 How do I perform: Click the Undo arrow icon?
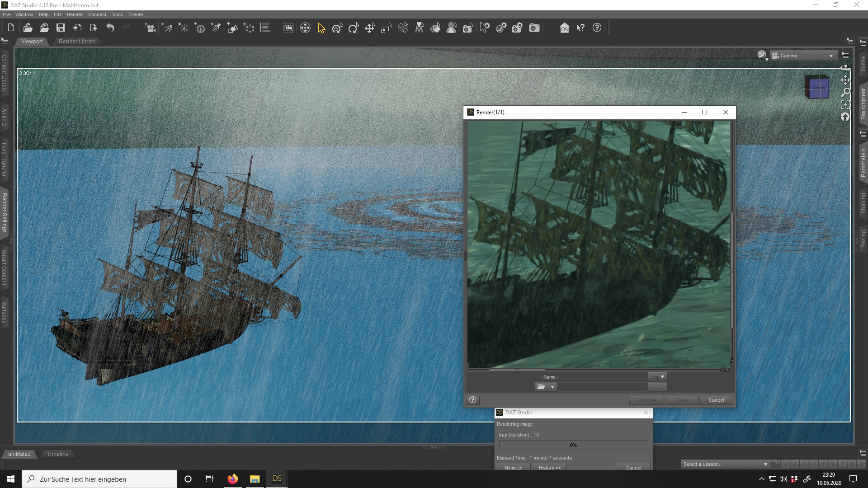[x=110, y=28]
